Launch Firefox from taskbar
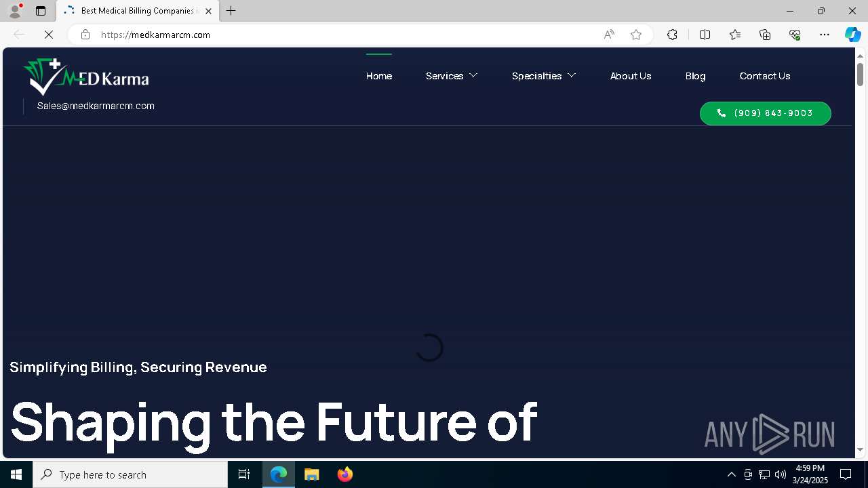 [345, 474]
